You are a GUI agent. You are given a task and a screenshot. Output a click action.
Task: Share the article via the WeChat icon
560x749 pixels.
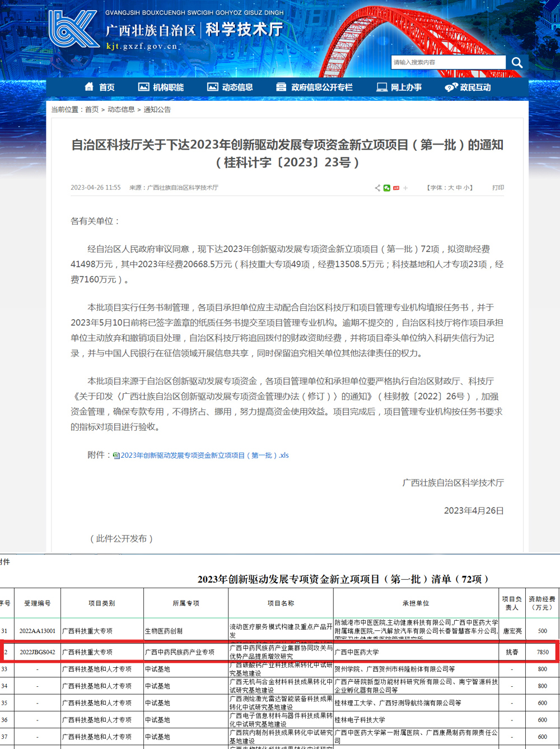(x=387, y=188)
